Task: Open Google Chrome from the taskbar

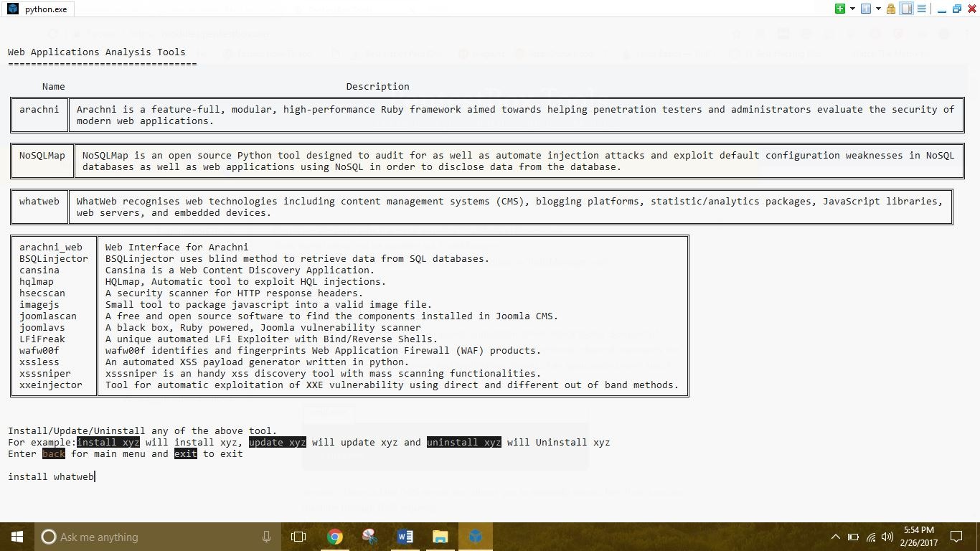Action: (335, 537)
